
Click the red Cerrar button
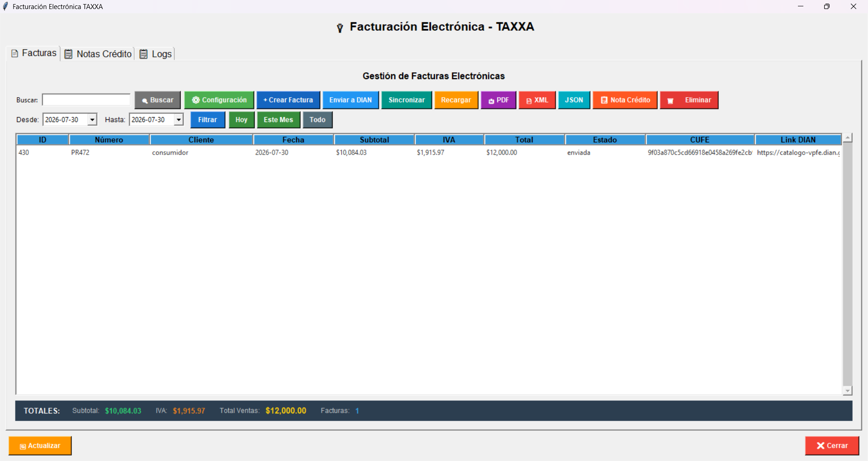tap(832, 446)
